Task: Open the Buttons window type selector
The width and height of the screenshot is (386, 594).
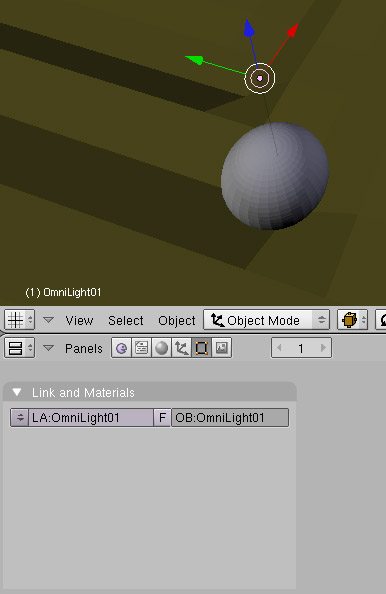Action: coord(19,348)
